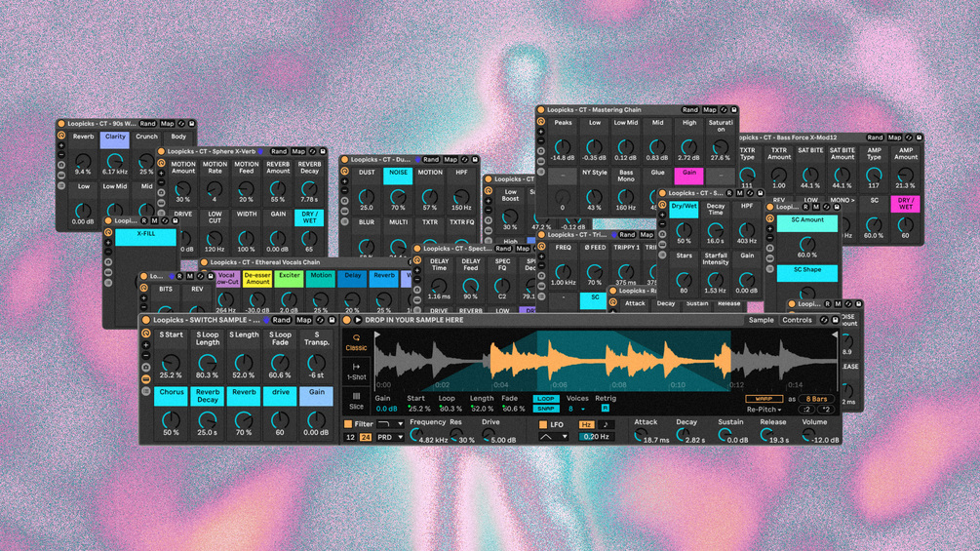The width and height of the screenshot is (980, 551).
Task: Show macro controls on SWITCH SAMPLE rack
Action: click(x=145, y=335)
